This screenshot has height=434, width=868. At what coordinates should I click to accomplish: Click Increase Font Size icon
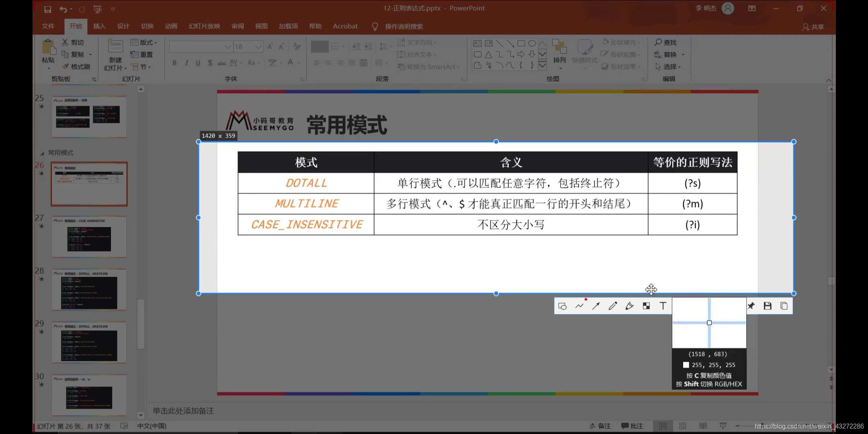tap(270, 47)
